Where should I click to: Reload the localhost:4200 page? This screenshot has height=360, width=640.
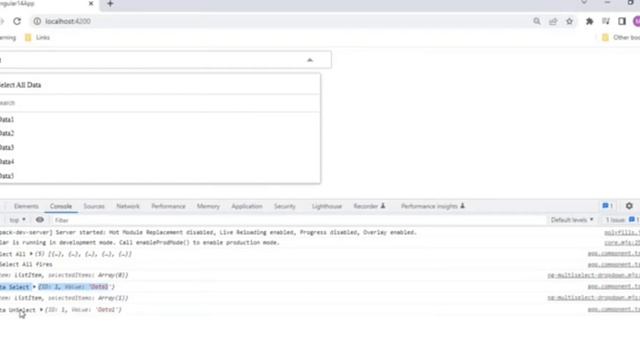point(17,21)
